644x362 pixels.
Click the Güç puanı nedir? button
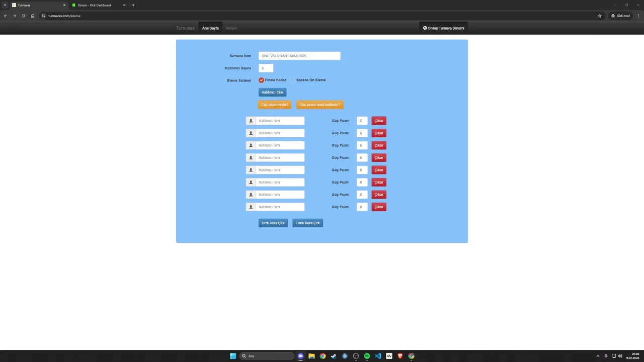click(274, 105)
